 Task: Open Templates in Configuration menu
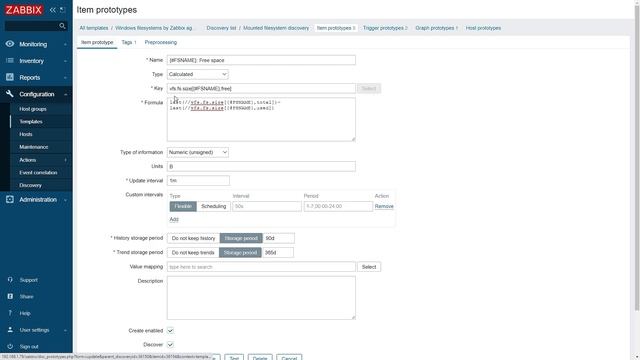tap(31, 122)
